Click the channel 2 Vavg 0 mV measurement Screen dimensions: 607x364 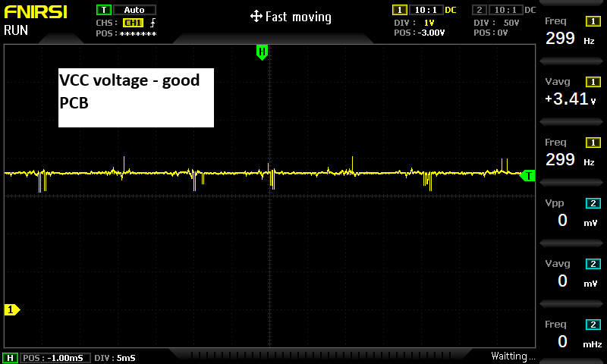point(571,275)
